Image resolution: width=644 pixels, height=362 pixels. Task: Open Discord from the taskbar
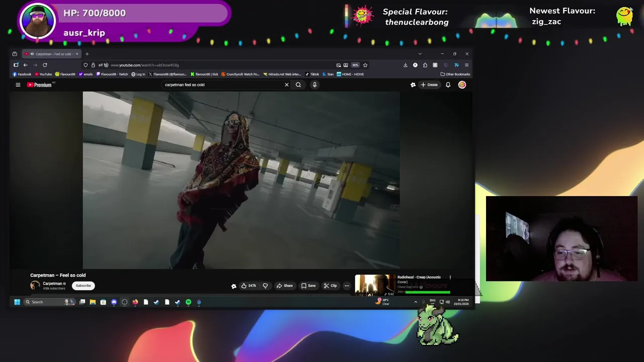pyautogui.click(x=114, y=302)
